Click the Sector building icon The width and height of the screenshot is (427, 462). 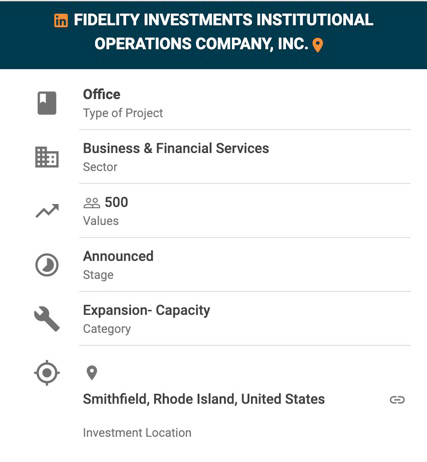[x=47, y=157]
